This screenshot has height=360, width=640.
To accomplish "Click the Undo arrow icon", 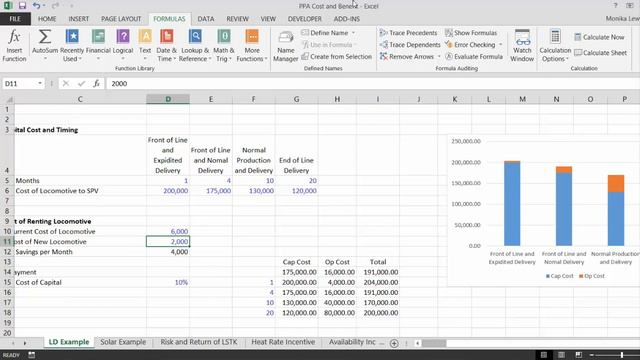I will [36, 6].
